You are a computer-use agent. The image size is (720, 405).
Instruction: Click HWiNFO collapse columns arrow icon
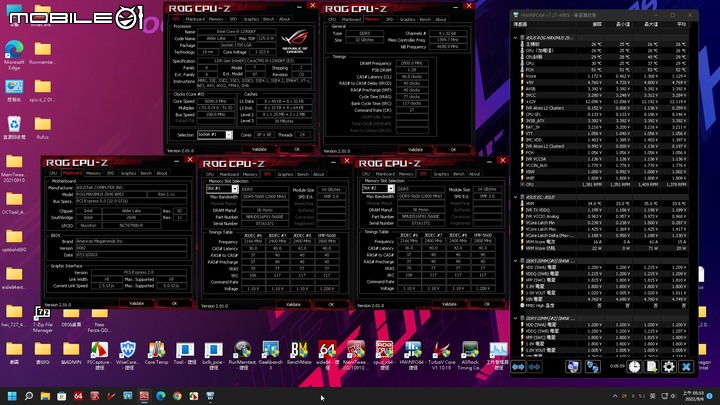coord(534,367)
